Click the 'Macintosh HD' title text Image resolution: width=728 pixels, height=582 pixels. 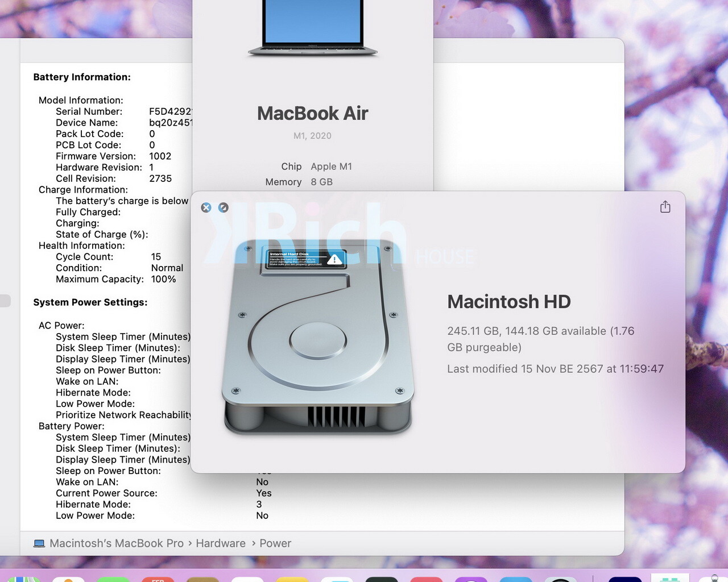pyautogui.click(x=509, y=301)
